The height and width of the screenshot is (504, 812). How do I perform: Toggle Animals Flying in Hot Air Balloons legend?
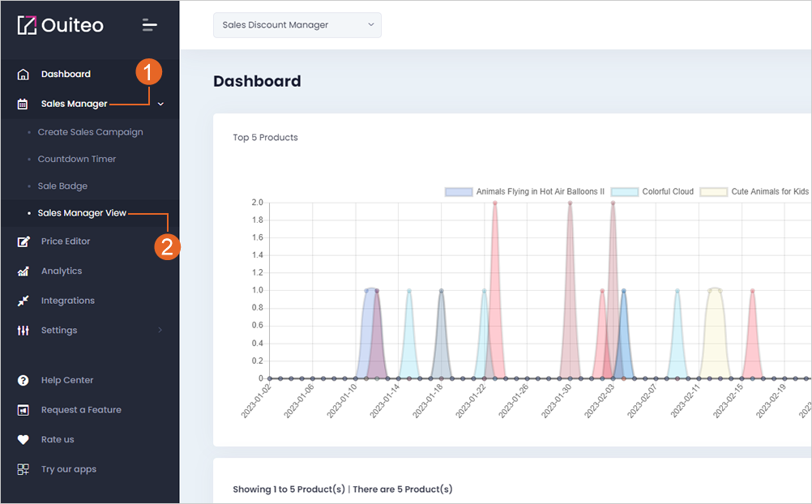524,192
